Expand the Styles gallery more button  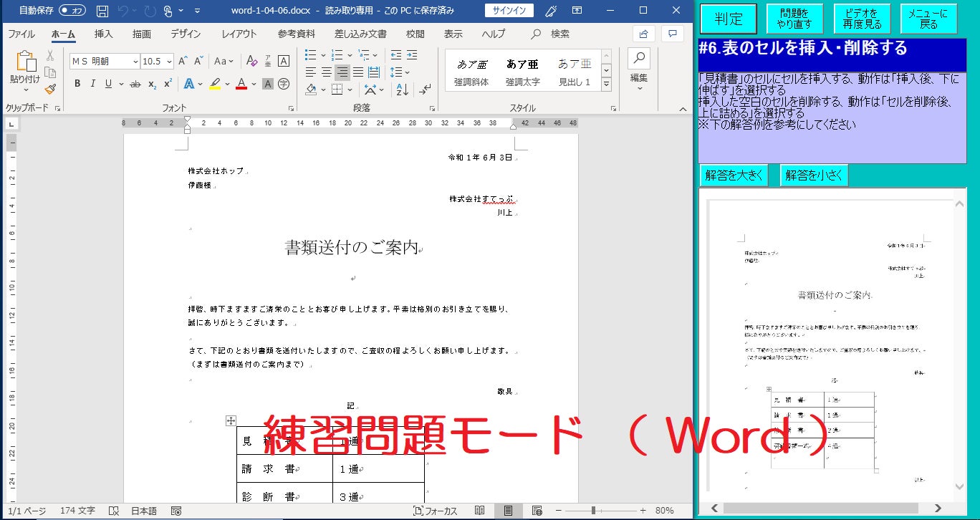click(x=606, y=85)
